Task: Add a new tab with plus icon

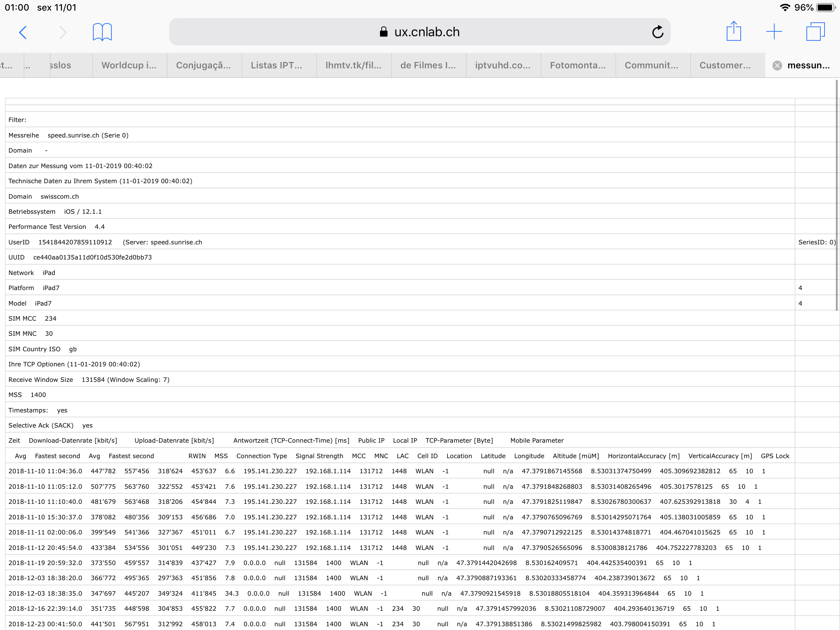Action: pyautogui.click(x=774, y=31)
